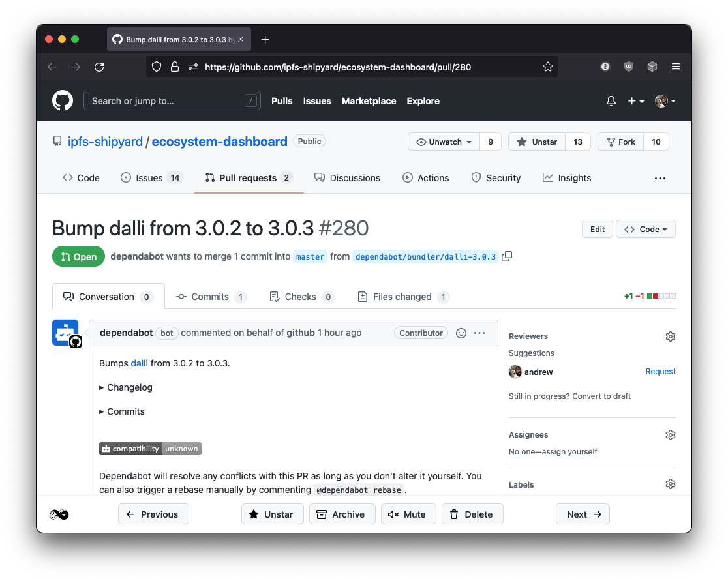Go to the Previous notification
This screenshot has height=581, width=728.
click(153, 514)
